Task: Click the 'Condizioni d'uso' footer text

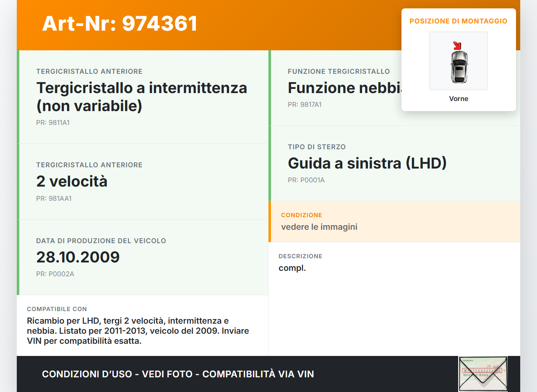Action: pos(178,374)
